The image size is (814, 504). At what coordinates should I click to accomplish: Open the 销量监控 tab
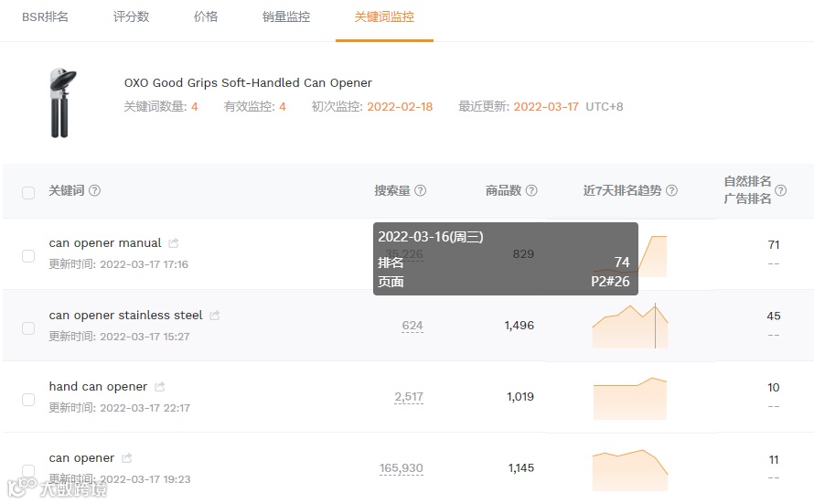point(286,16)
